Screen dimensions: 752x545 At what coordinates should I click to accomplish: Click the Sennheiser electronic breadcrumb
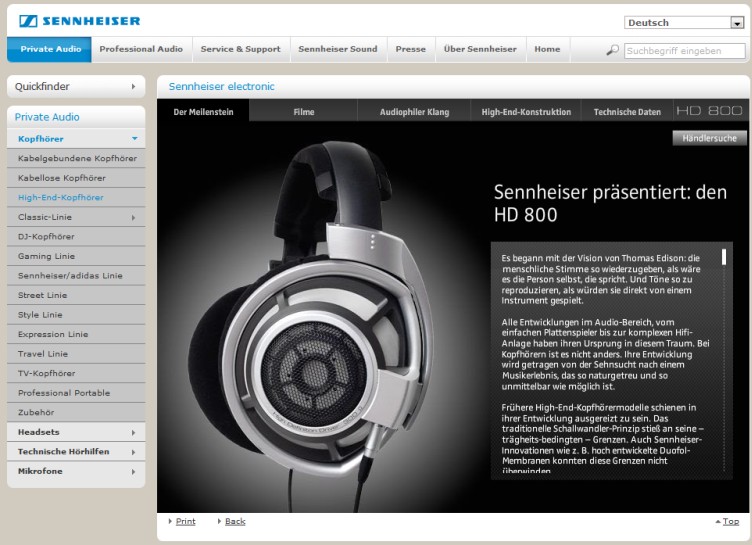coord(222,87)
